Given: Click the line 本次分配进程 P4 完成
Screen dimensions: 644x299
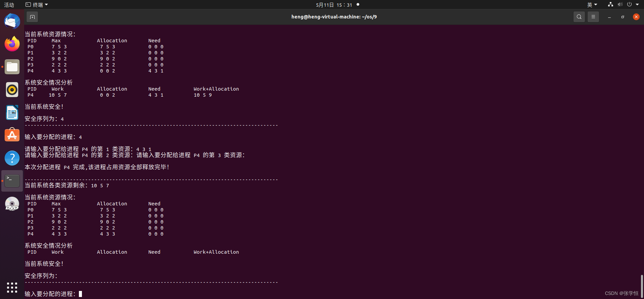Looking at the screenshot, I should pos(97,167).
